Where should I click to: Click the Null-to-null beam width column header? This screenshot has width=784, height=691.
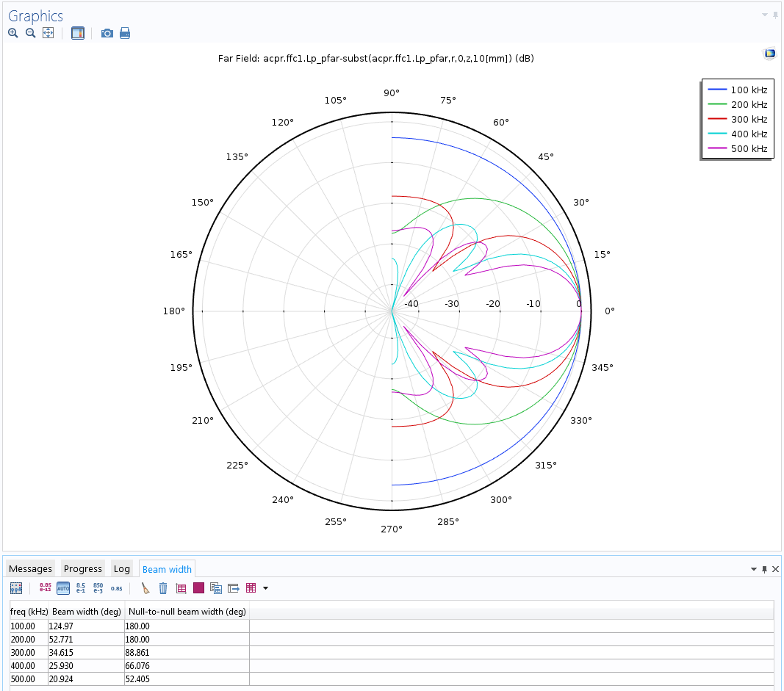coord(187,612)
